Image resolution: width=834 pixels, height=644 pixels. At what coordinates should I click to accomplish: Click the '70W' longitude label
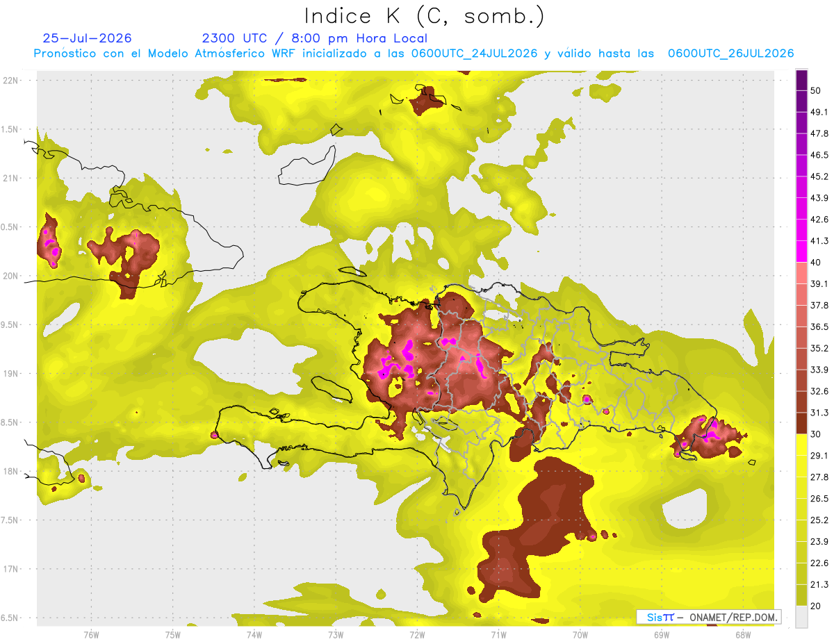[x=580, y=634]
